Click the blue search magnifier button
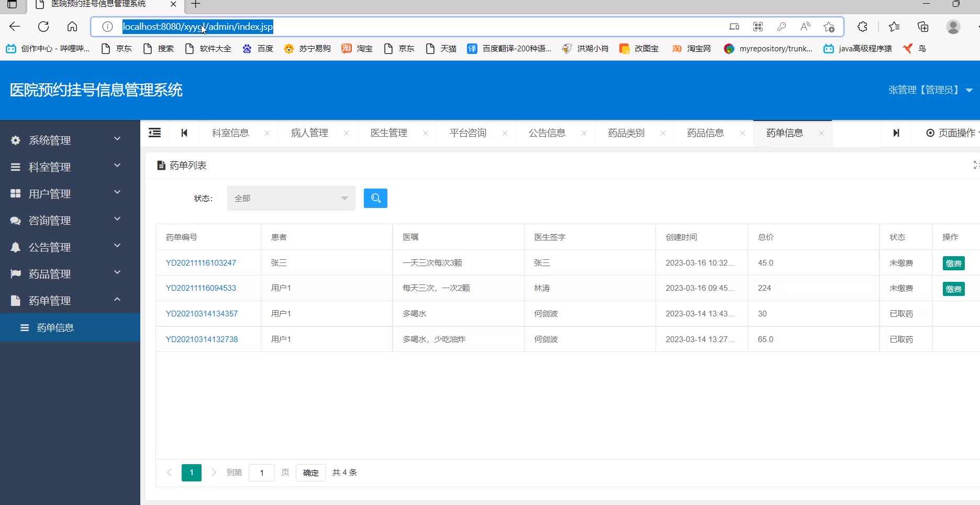 (x=375, y=198)
